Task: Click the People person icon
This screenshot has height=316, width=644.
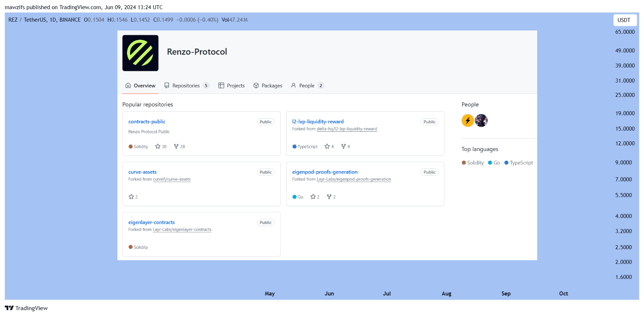Action: (x=294, y=86)
